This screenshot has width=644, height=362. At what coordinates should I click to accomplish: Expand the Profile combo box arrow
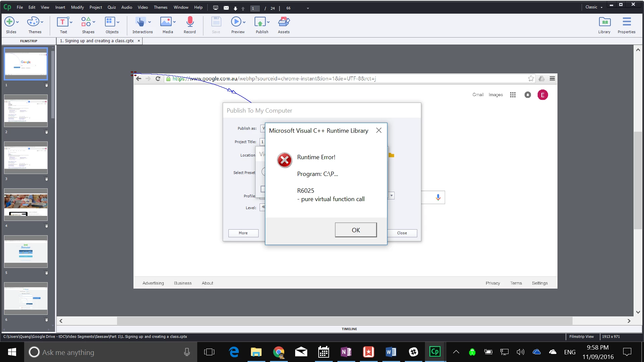(391, 195)
